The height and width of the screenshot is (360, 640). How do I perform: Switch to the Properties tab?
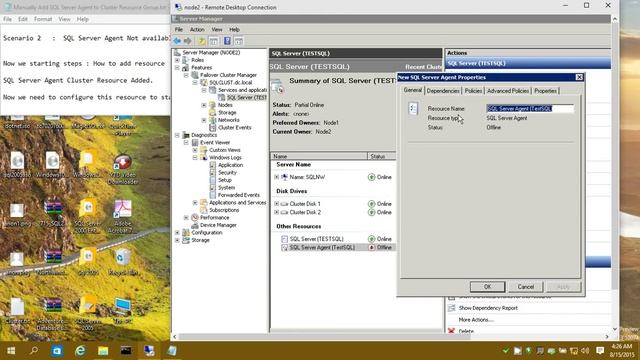[x=545, y=91]
